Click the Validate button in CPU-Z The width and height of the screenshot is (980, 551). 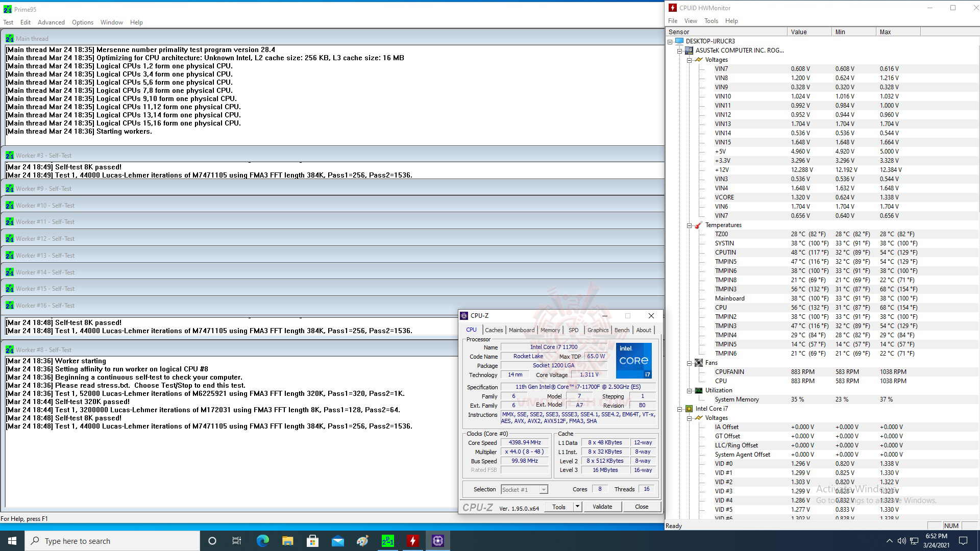[602, 507]
